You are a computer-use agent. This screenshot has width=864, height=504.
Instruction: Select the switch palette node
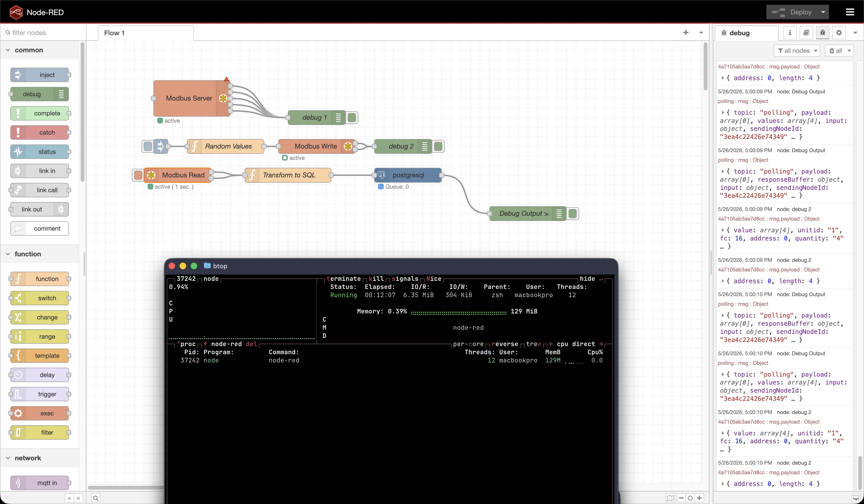pos(39,298)
